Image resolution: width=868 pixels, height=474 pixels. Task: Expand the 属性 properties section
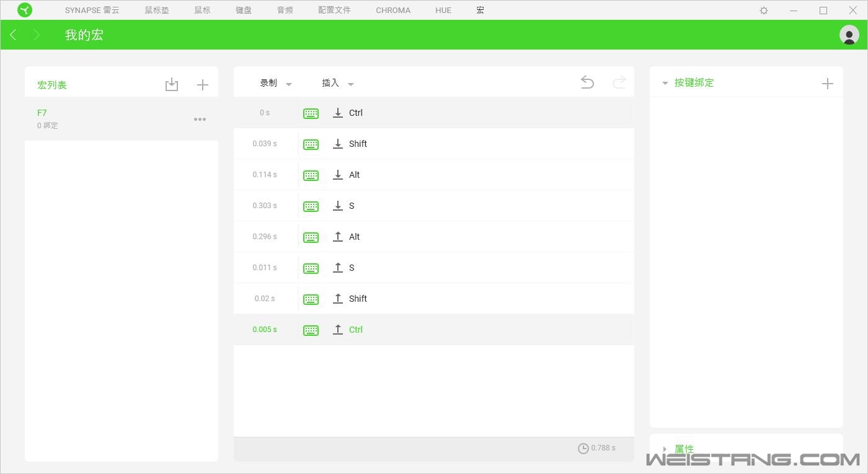coord(665,449)
